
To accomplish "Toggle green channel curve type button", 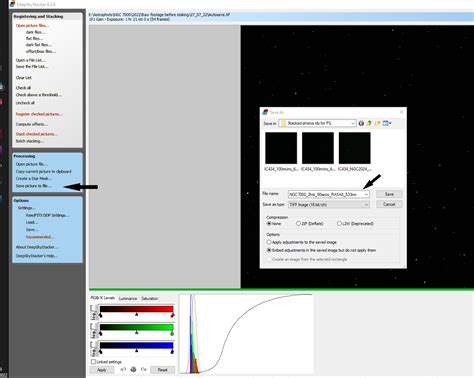I will (x=94, y=330).
